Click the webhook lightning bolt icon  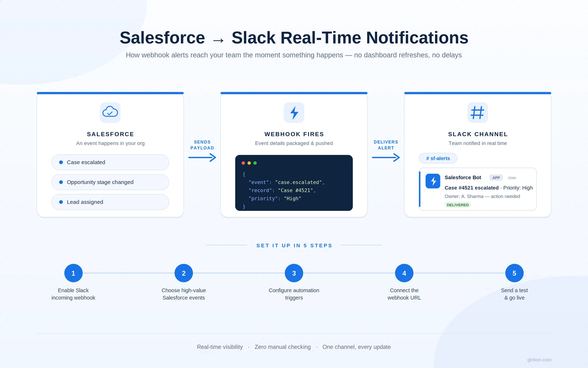[x=294, y=113]
